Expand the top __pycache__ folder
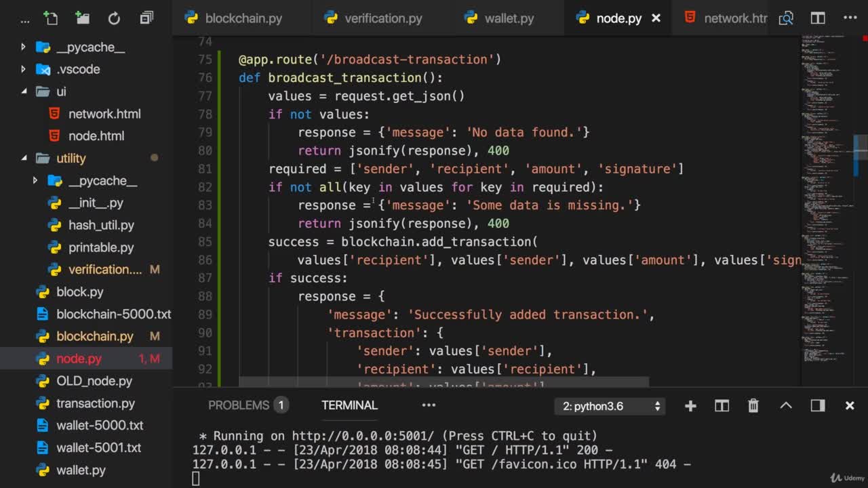The height and width of the screenshot is (488, 868). (x=24, y=47)
